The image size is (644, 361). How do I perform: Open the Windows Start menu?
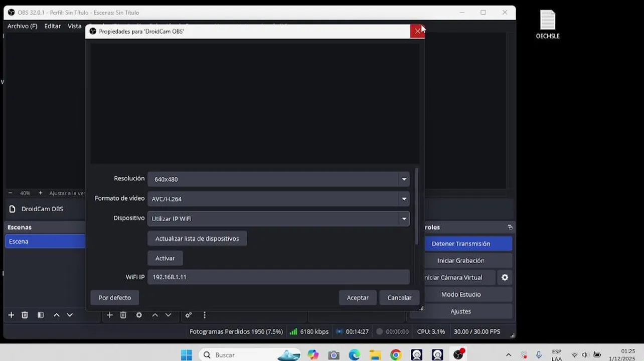186,355
